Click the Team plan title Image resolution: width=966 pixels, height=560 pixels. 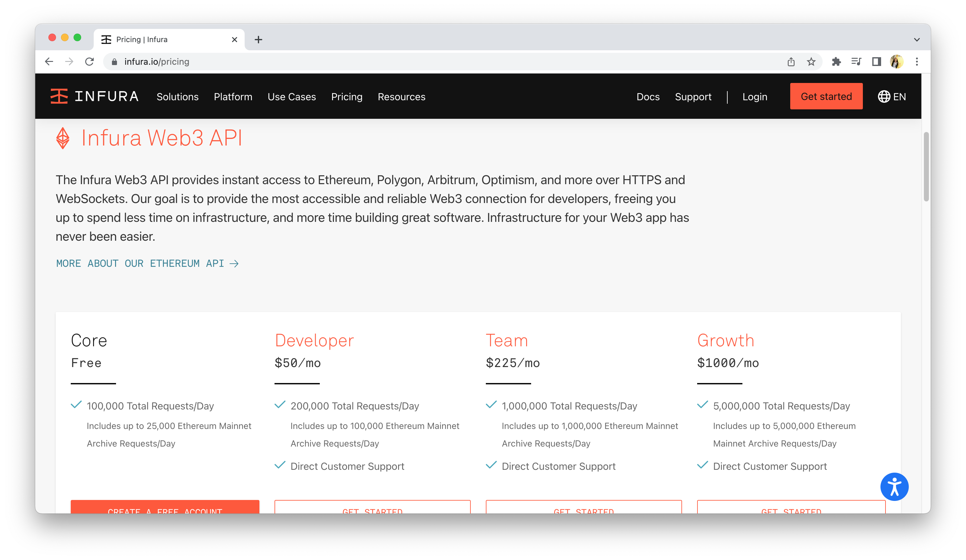click(x=507, y=341)
